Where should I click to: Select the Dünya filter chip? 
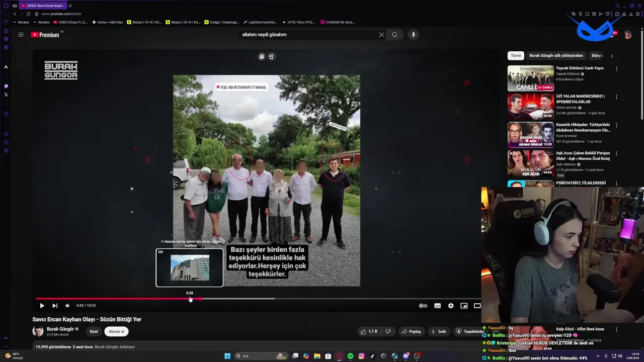click(x=597, y=56)
